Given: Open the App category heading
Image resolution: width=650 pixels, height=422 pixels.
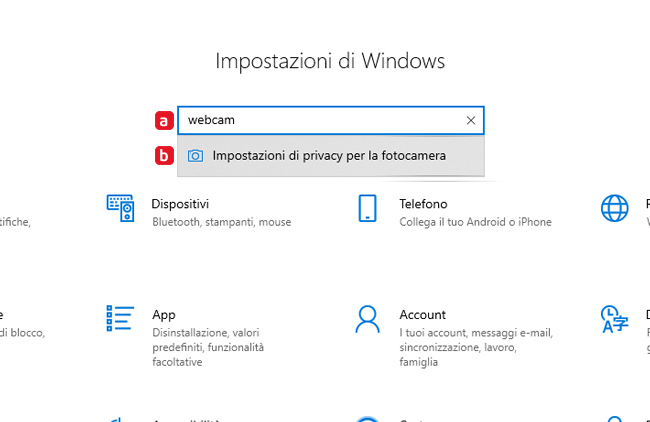Looking at the screenshot, I should 164,314.
